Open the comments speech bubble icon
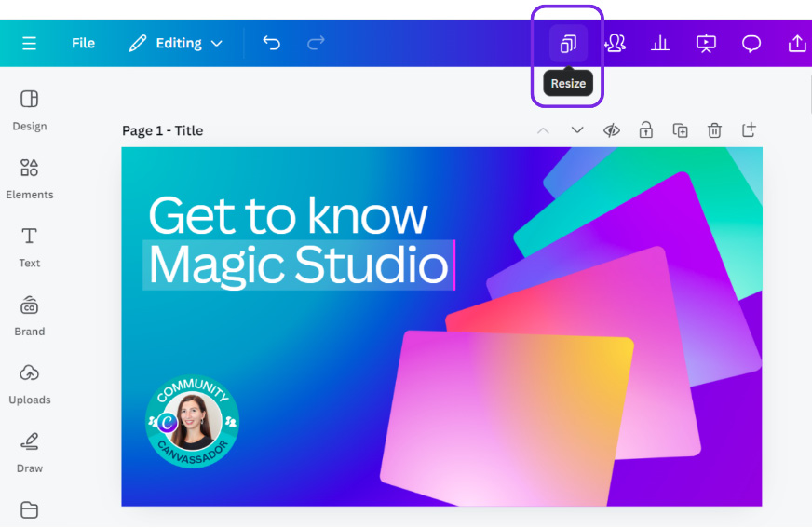This screenshot has height=529, width=812. [751, 44]
